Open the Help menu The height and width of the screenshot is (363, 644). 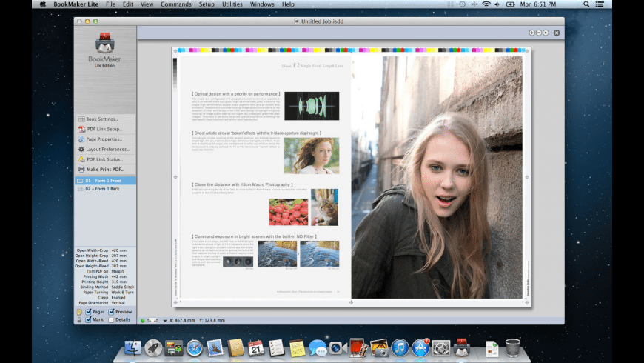coord(288,4)
